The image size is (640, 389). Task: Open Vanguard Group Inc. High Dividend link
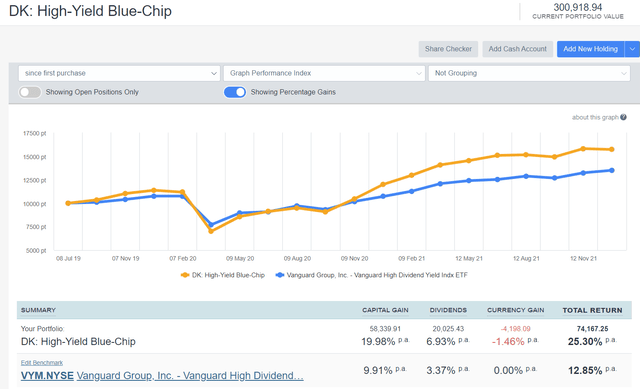pyautogui.click(x=190, y=376)
